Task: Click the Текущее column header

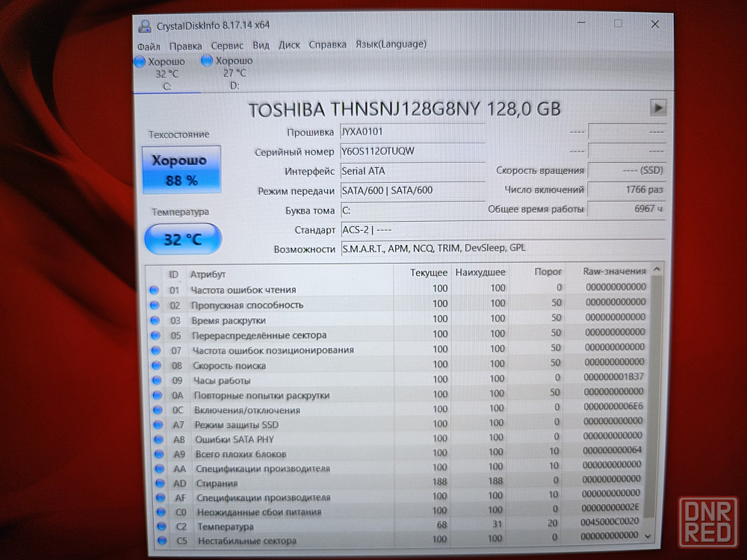Action: click(429, 273)
